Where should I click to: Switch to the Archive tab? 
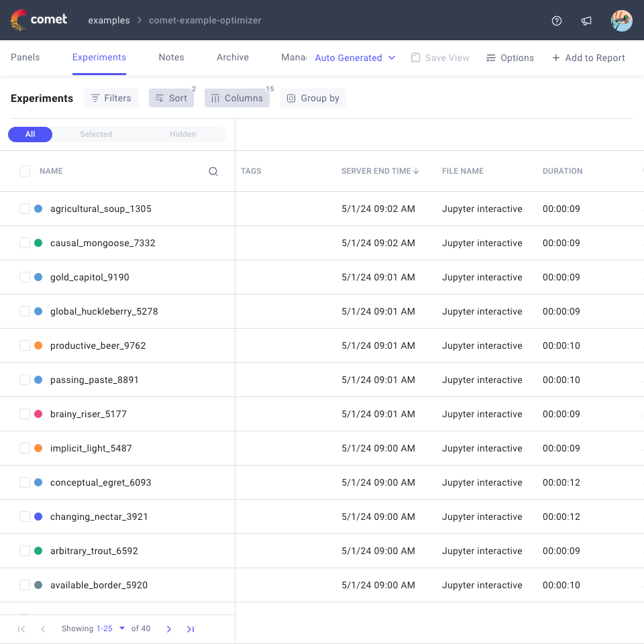(x=232, y=57)
